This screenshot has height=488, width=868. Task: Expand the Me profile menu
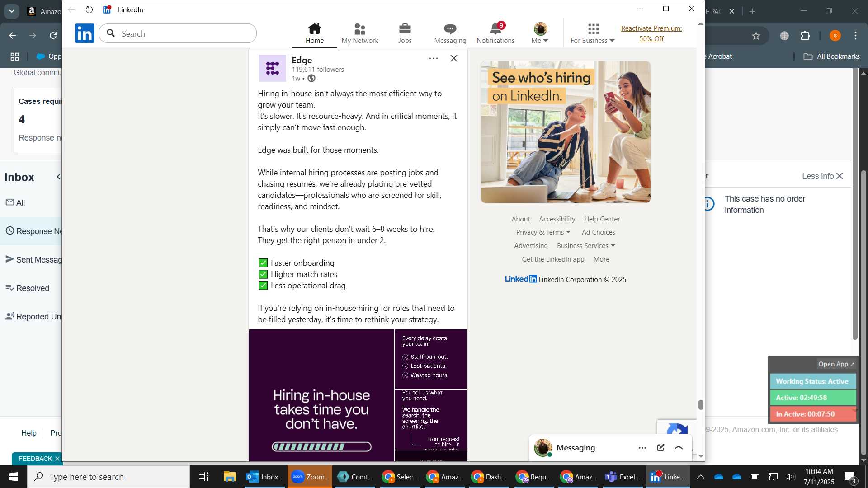pos(540,33)
